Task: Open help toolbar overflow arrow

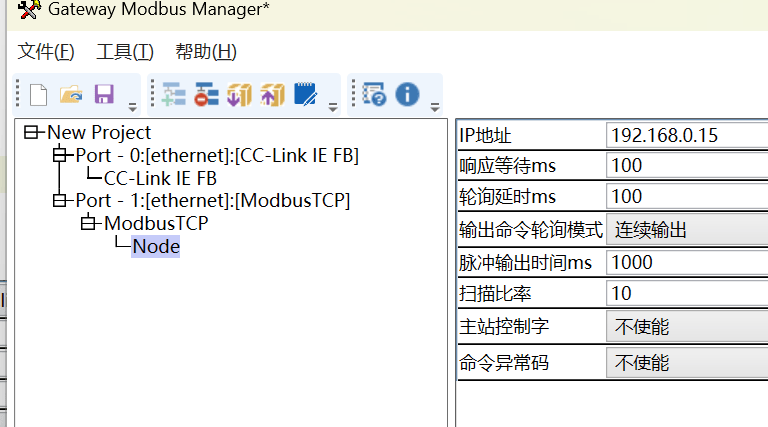Action: [x=435, y=107]
